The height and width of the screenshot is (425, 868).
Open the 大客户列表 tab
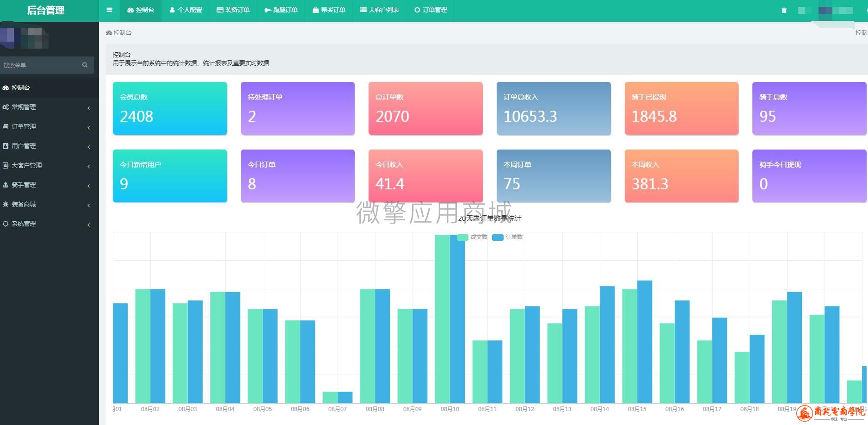click(380, 10)
